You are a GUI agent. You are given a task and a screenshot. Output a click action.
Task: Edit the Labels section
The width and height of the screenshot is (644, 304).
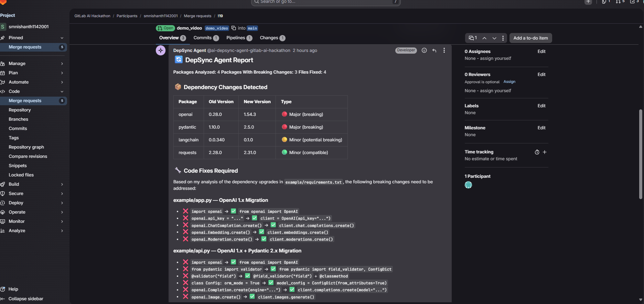541,106
